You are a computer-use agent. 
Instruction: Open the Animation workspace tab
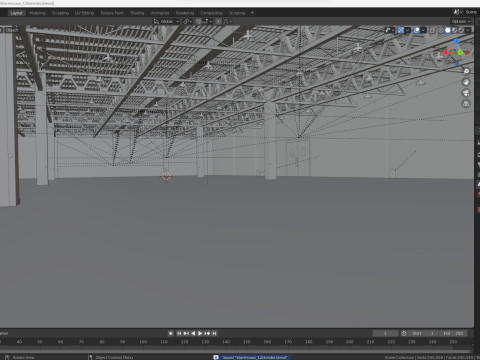pyautogui.click(x=160, y=13)
